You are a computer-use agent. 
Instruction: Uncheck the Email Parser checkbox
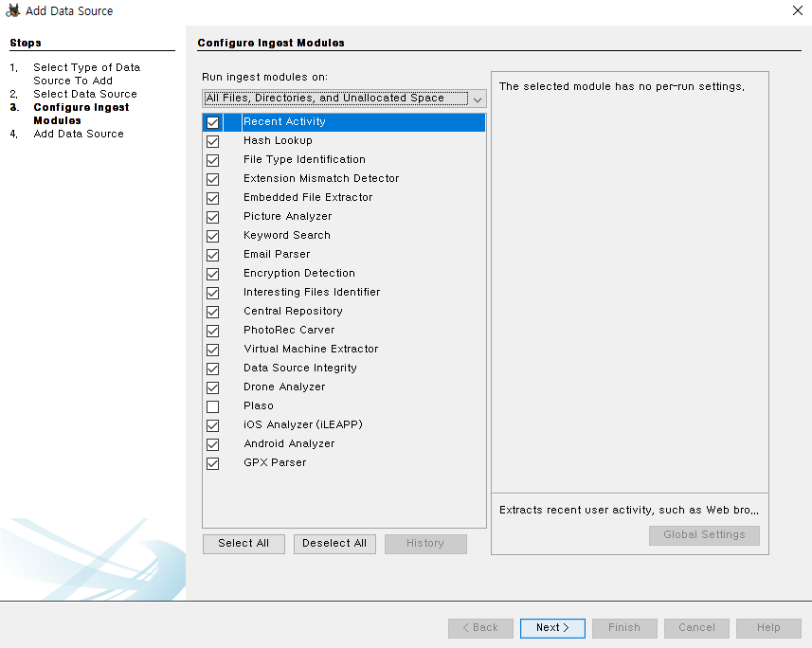click(213, 256)
